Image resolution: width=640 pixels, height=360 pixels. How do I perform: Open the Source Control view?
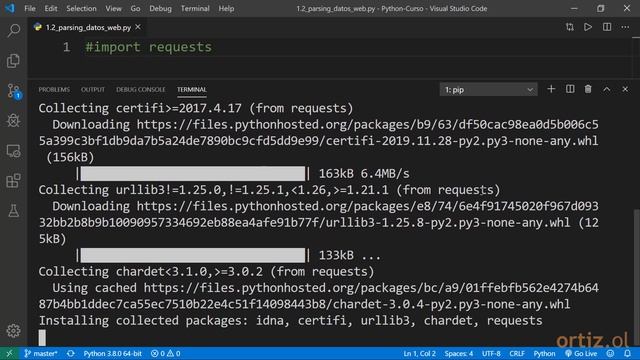(x=13, y=91)
